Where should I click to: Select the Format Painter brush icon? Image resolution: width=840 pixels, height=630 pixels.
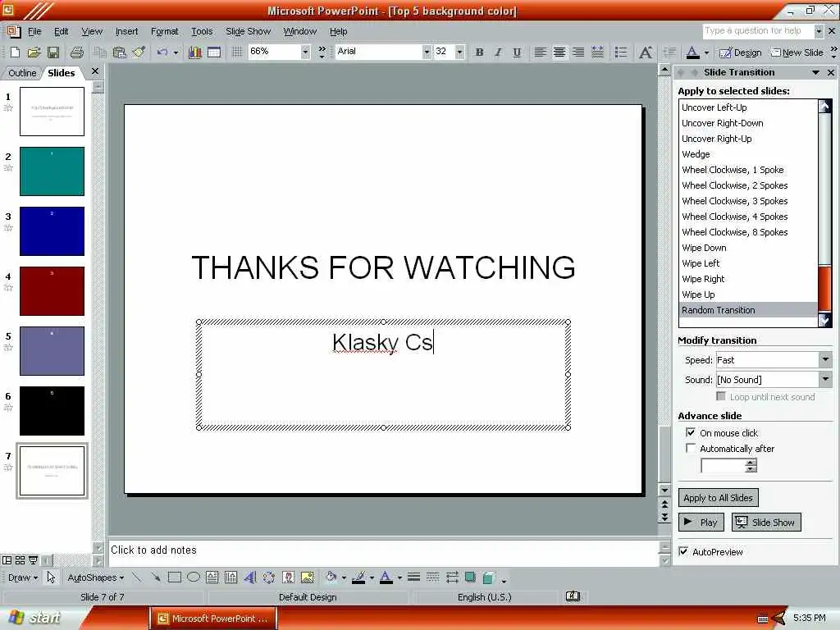139,52
